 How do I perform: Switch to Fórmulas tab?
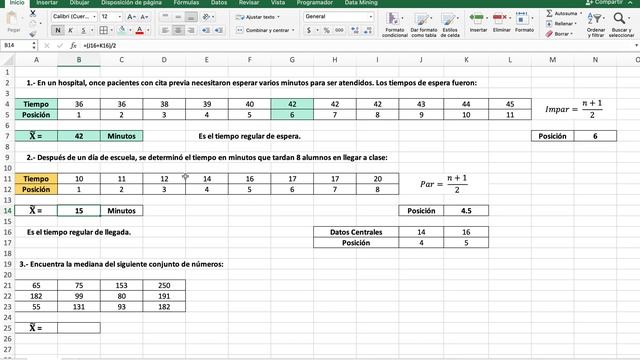coord(186,3)
